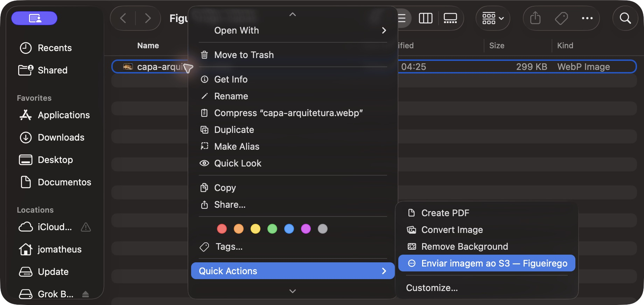
Task: Choose Copy from context menu
Action: (293, 188)
